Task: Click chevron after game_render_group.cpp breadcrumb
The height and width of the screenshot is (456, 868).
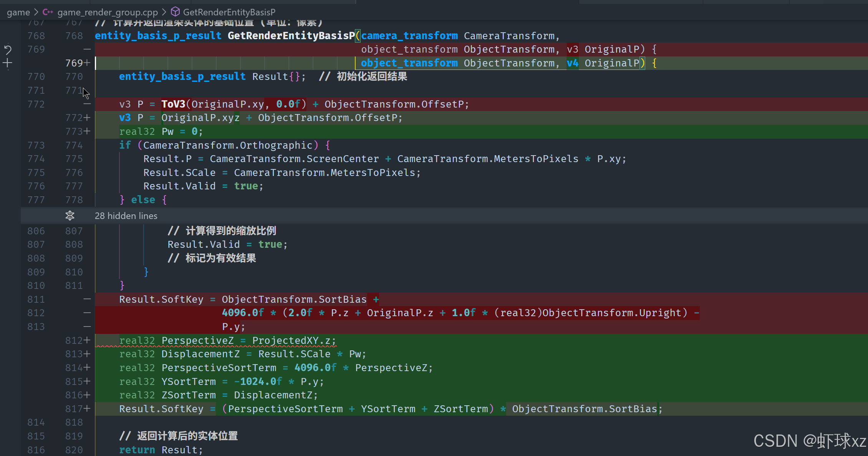Action: 164,12
